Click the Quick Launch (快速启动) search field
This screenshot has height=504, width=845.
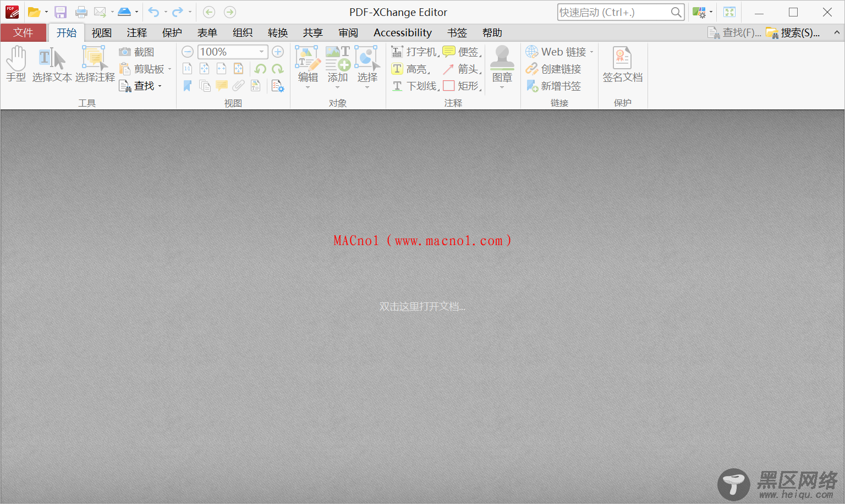(x=621, y=12)
